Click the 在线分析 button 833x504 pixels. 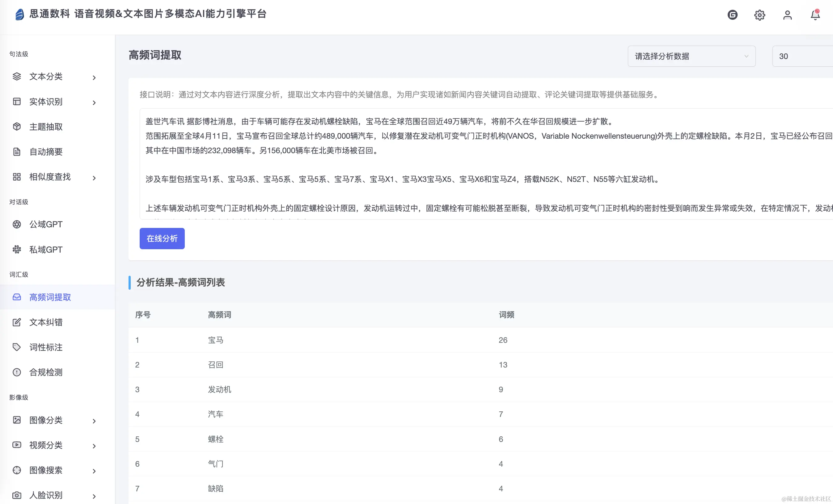(x=162, y=238)
